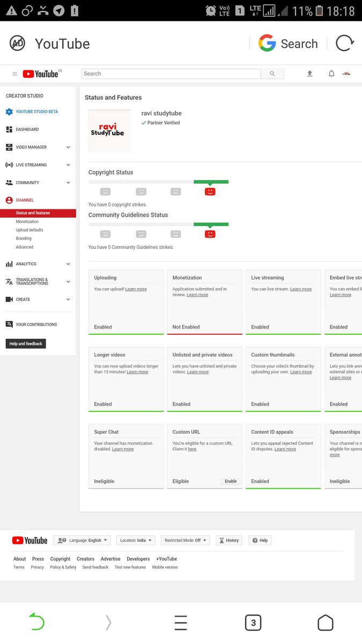
Task: Open the browser menu icon in the bottom bar
Action: click(x=181, y=622)
